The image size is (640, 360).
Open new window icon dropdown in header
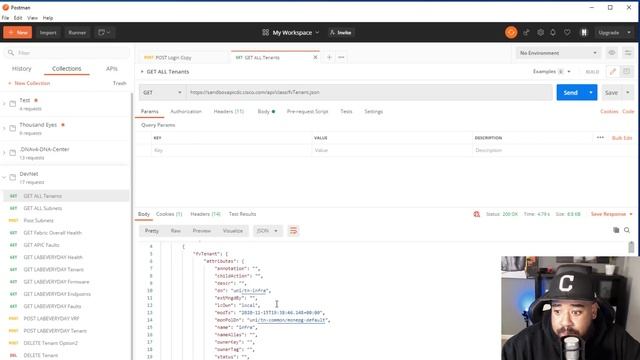[104, 32]
